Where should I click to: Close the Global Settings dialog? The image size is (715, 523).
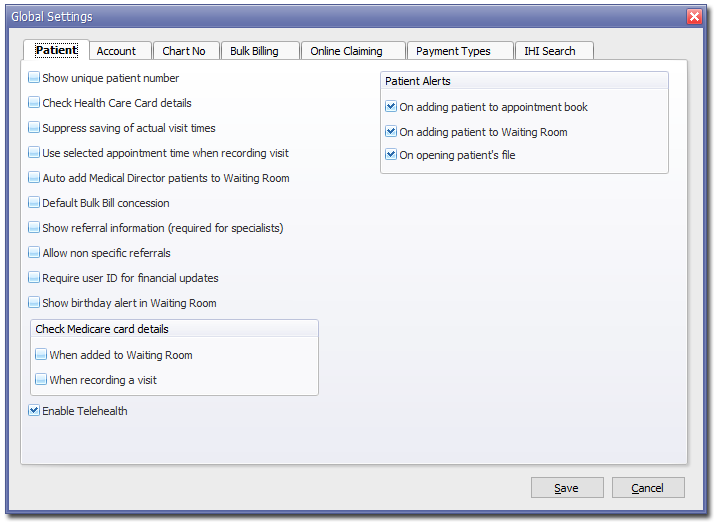pos(695,17)
